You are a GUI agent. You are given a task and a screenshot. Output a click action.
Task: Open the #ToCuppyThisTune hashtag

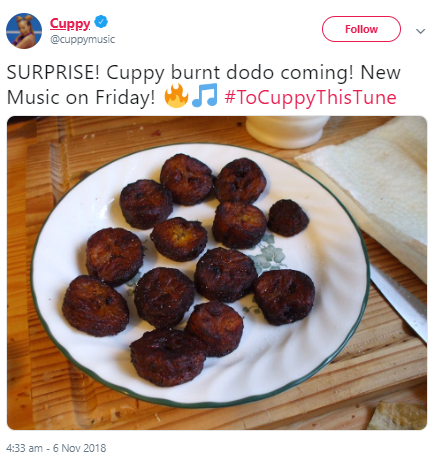(x=310, y=97)
